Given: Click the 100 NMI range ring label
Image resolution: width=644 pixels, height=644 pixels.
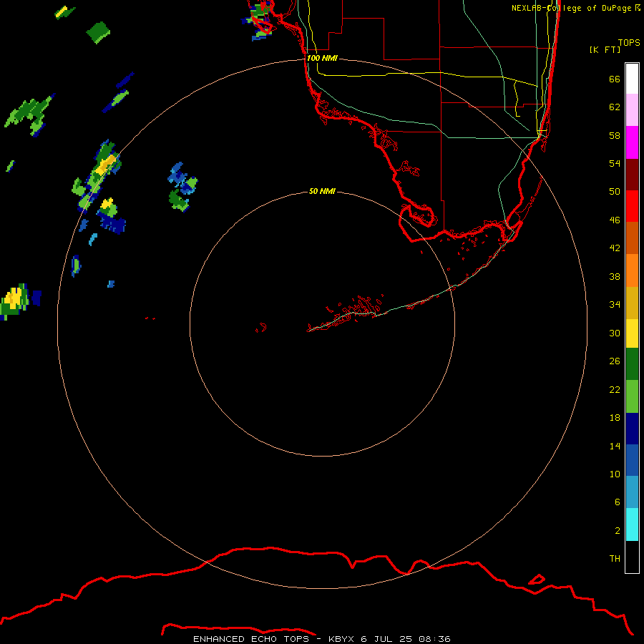Looking at the screenshot, I should (322, 58).
